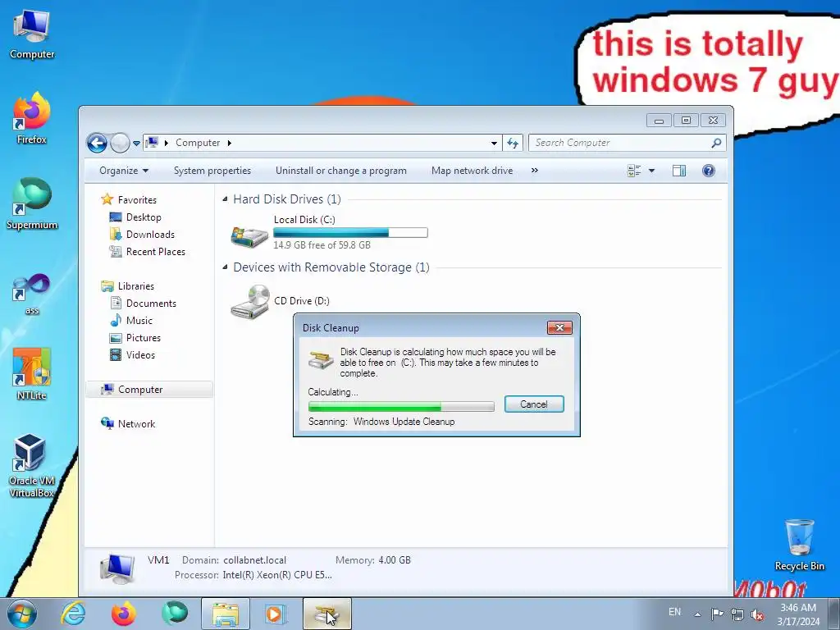The height and width of the screenshot is (630, 840).
Task: Open network tray icon
Action: (737, 614)
